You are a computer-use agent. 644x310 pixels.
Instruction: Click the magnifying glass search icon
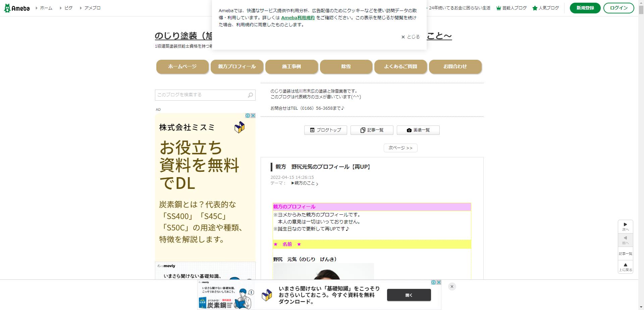pos(250,95)
